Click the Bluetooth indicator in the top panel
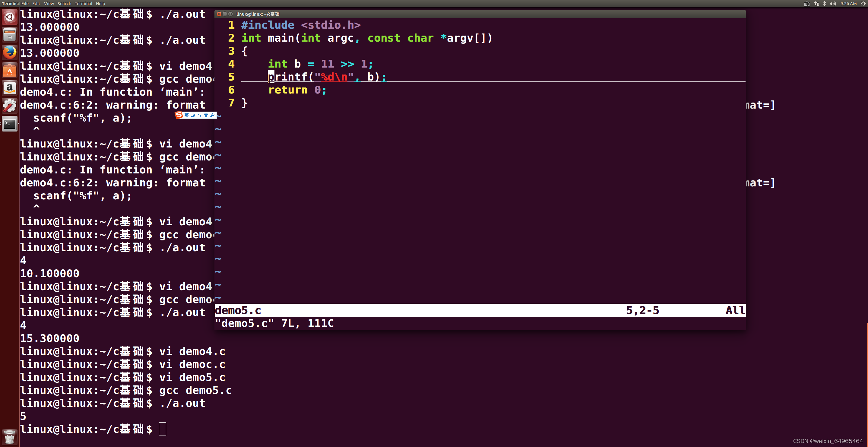This screenshot has width=868, height=447. [x=825, y=4]
